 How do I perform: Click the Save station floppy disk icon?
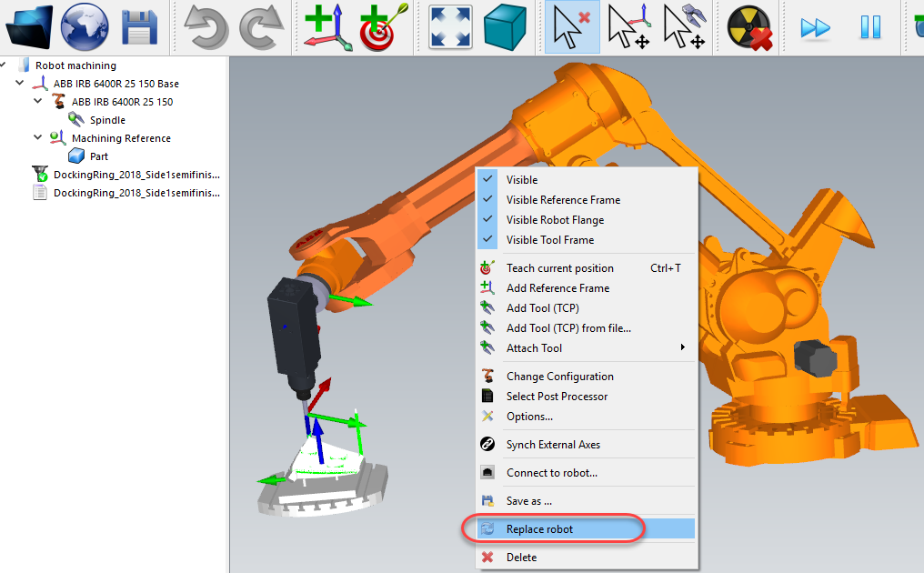coord(139,26)
